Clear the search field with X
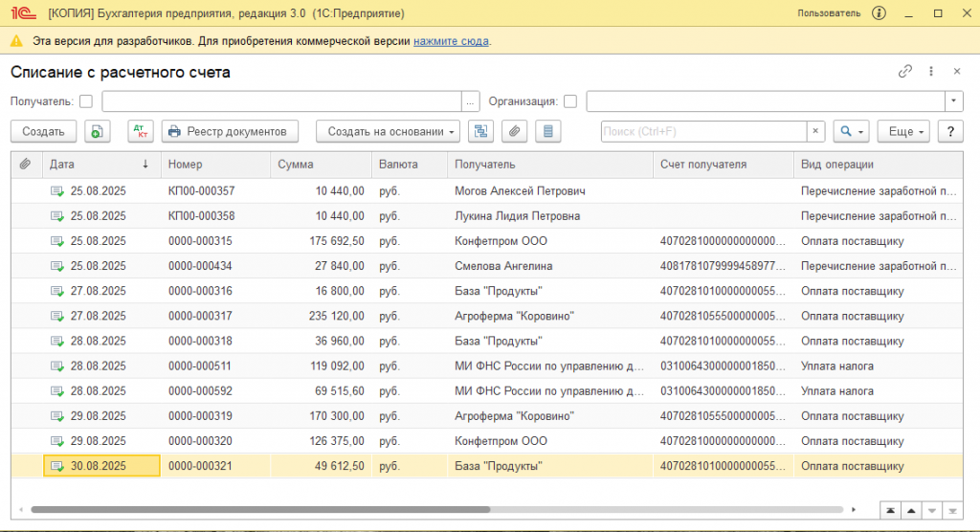This screenshot has width=980, height=532. point(815,131)
